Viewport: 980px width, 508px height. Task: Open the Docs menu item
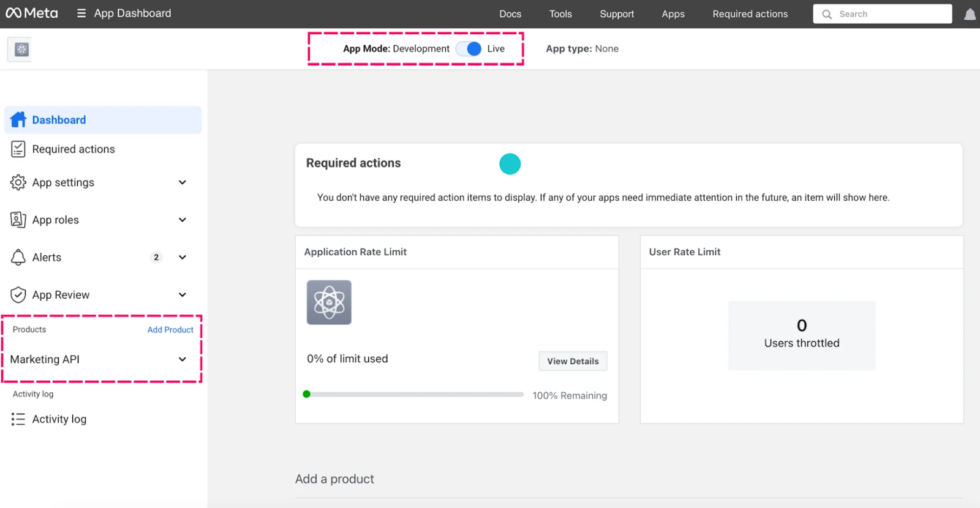510,14
